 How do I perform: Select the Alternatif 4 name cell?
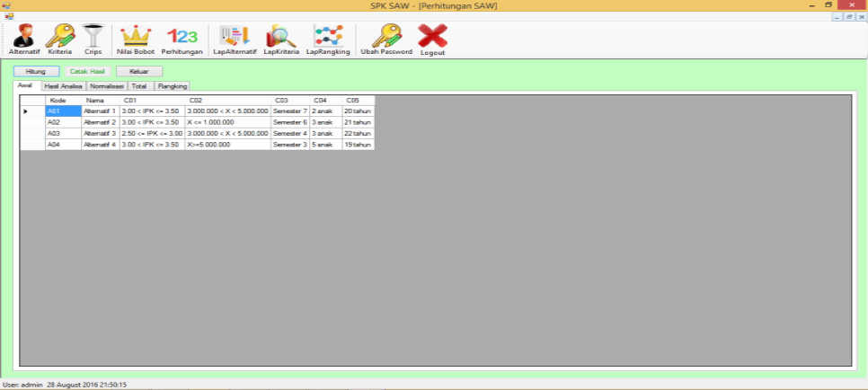coord(101,144)
